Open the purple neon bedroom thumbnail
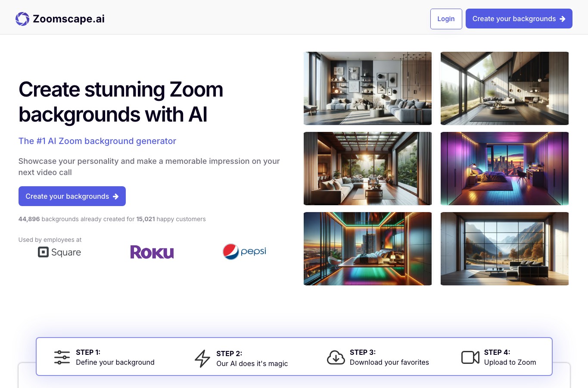The image size is (588, 388). tap(504, 169)
